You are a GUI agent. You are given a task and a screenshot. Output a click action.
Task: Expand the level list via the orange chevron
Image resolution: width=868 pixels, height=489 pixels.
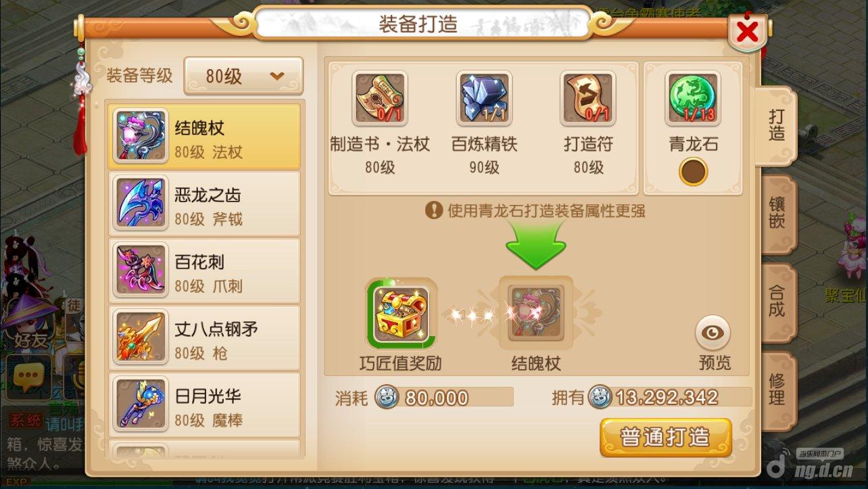coord(277,76)
